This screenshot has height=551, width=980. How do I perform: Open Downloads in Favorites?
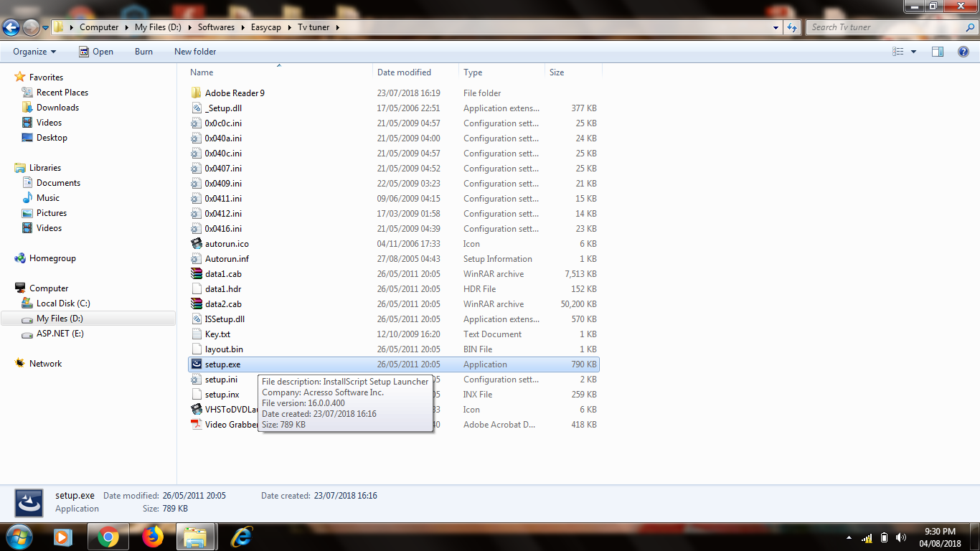pyautogui.click(x=57, y=108)
